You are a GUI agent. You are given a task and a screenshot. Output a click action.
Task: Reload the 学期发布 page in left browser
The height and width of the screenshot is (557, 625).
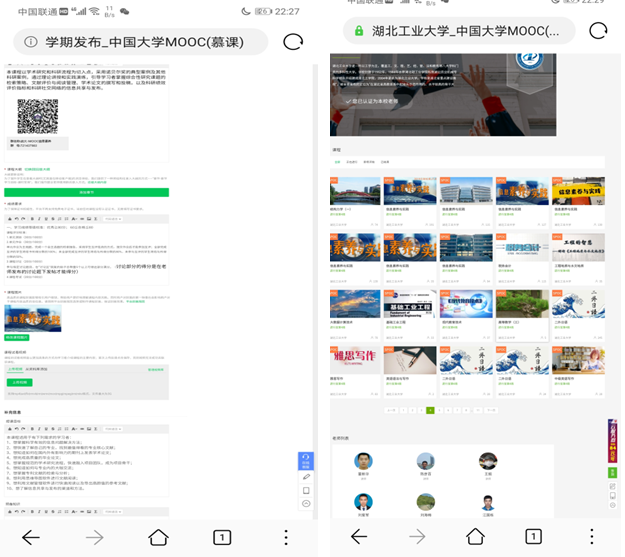click(x=293, y=42)
